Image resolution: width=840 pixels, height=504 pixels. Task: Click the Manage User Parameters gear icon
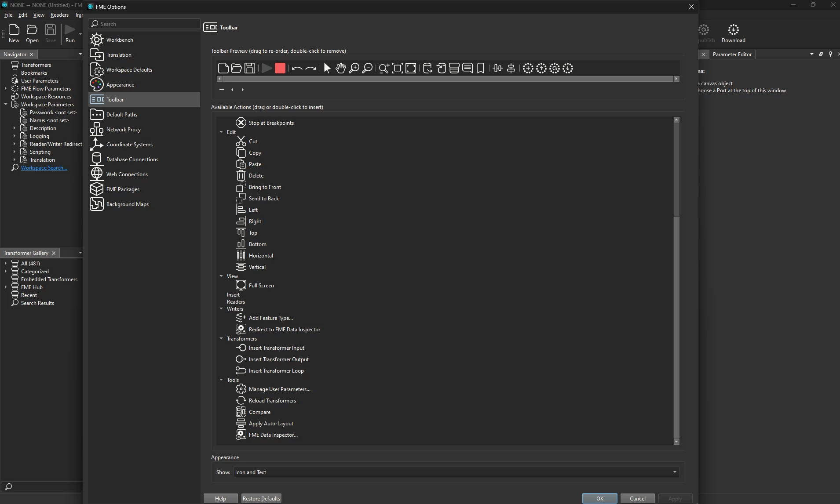pyautogui.click(x=241, y=389)
